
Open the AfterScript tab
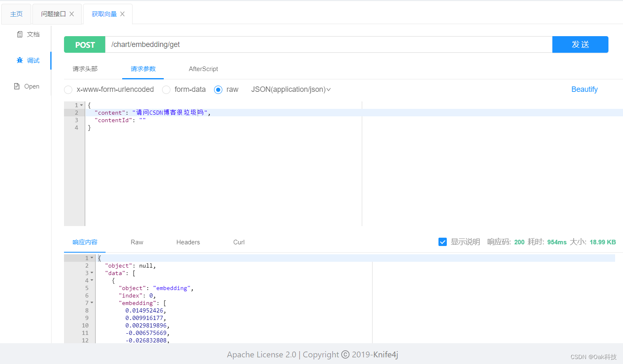203,69
